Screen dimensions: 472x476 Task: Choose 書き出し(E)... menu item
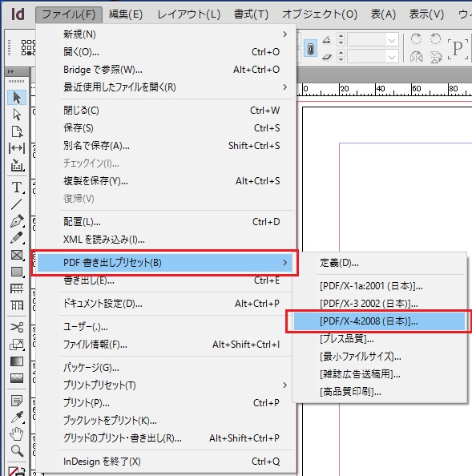tap(165, 280)
